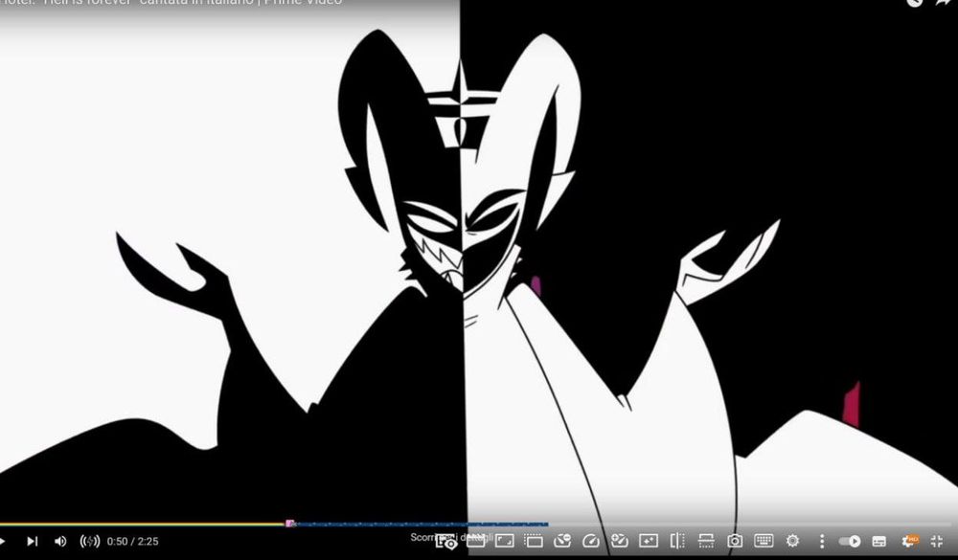Click the picture with sparkle filter icon
Image resolution: width=958 pixels, height=560 pixels.
(649, 541)
